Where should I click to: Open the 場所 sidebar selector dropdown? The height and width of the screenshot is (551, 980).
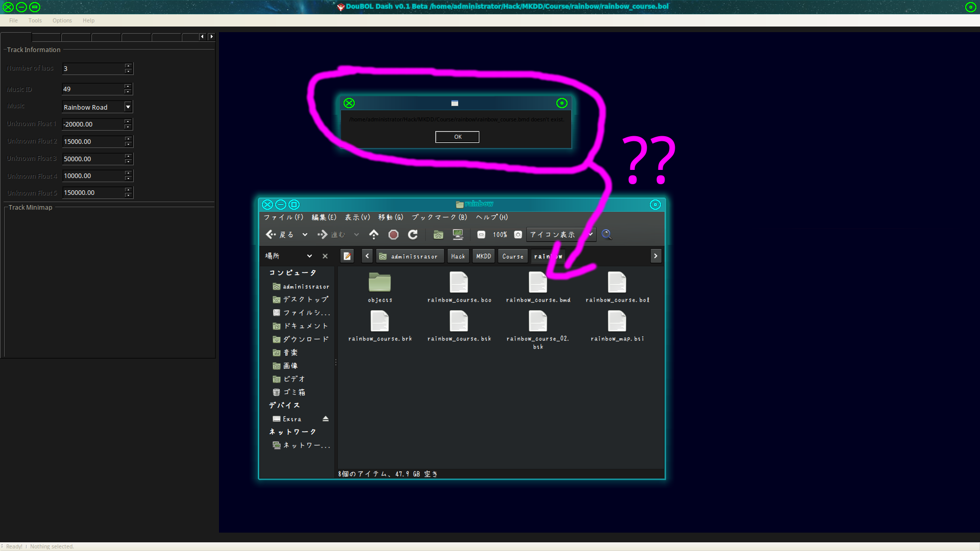click(x=309, y=256)
